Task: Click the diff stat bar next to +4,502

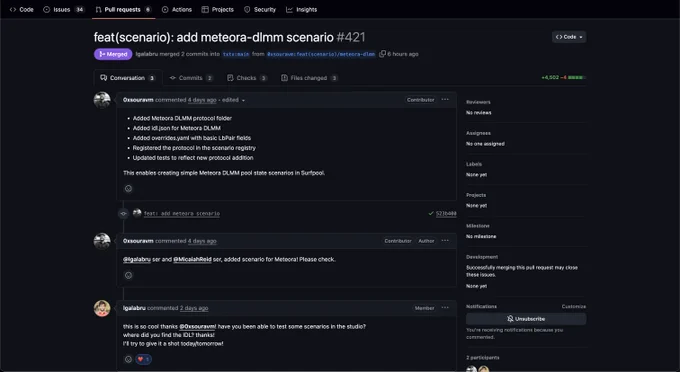Action: [576, 78]
